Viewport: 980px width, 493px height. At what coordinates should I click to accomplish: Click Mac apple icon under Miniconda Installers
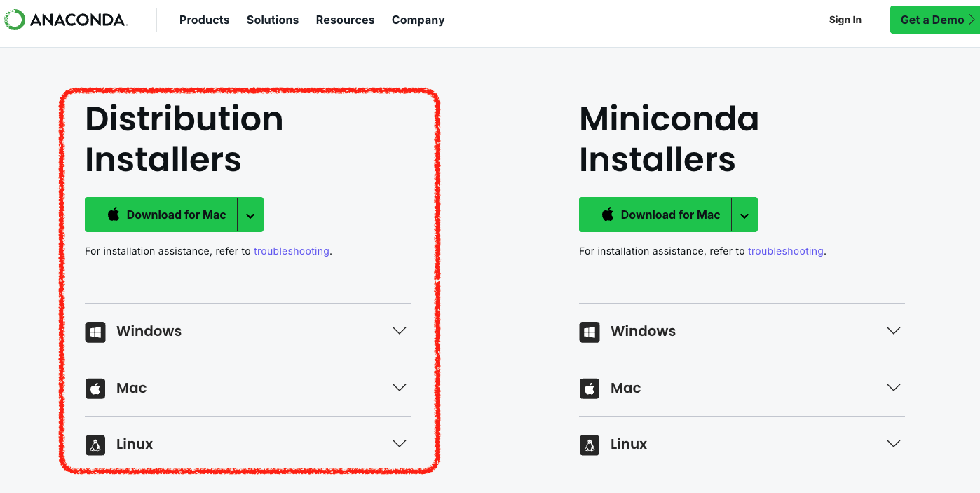[x=590, y=389]
